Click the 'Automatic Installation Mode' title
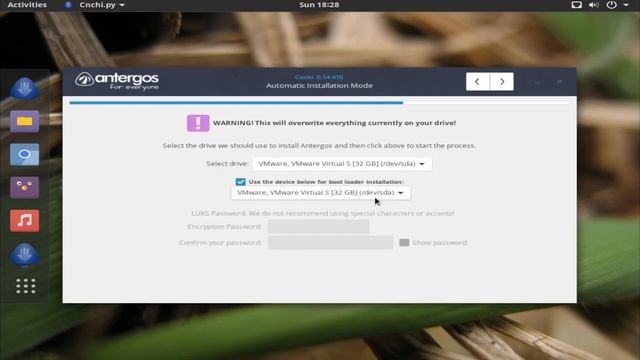 click(x=319, y=86)
